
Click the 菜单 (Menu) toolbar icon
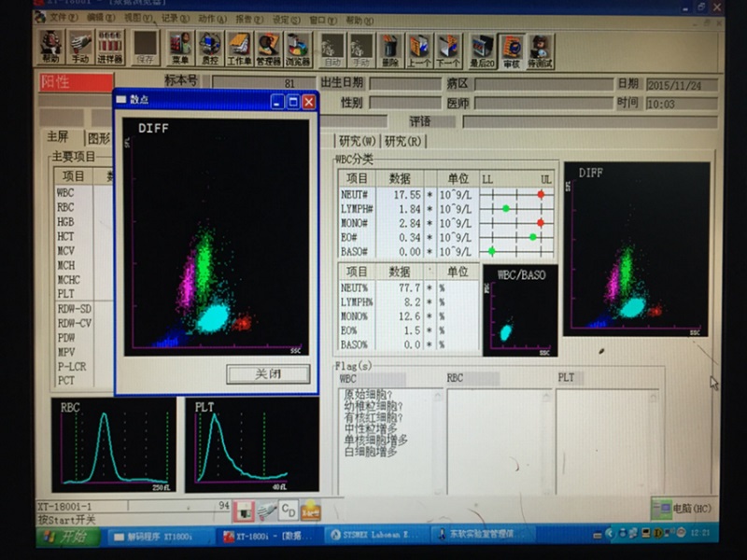[x=179, y=47]
